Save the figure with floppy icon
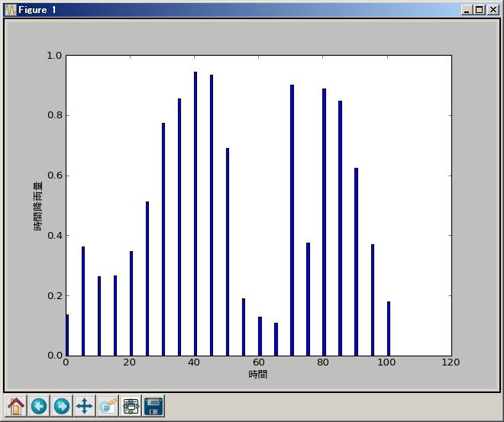This screenshot has height=422, width=504. 153,406
